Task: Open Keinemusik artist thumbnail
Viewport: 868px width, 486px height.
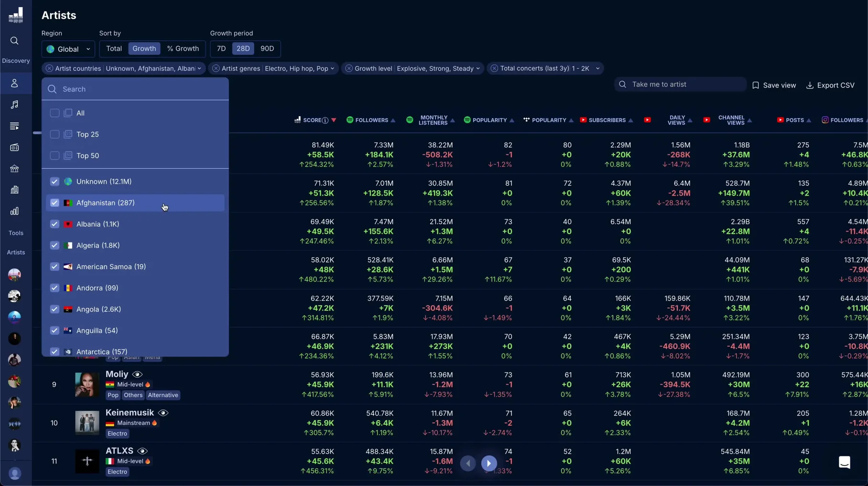Action: click(x=87, y=423)
